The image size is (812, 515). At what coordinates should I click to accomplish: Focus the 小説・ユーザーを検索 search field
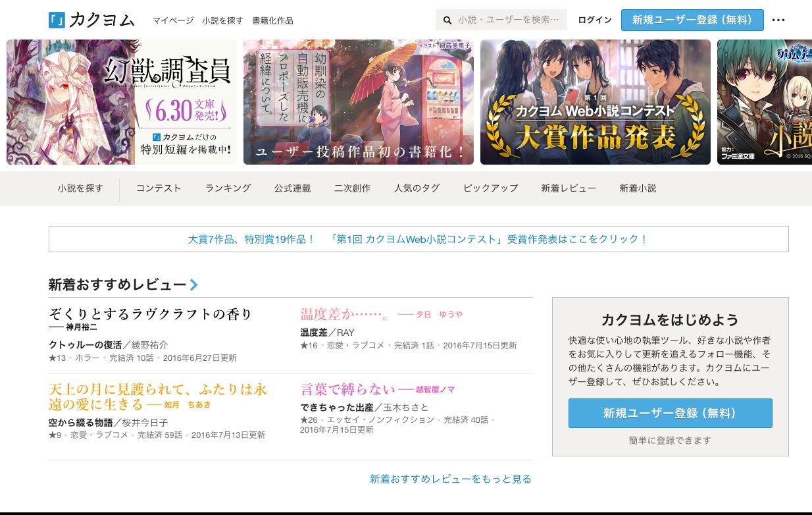point(501,20)
